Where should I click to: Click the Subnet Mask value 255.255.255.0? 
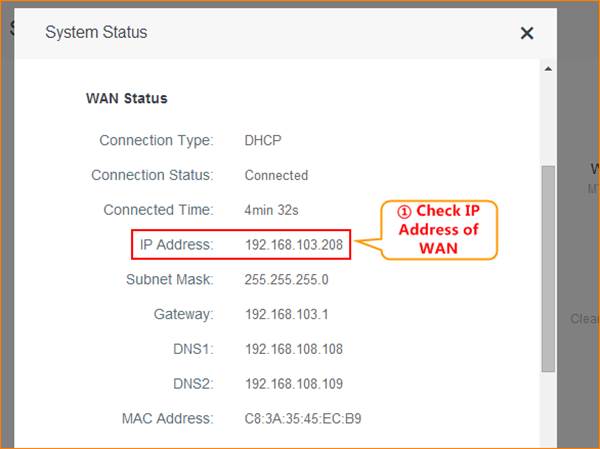tap(286, 280)
